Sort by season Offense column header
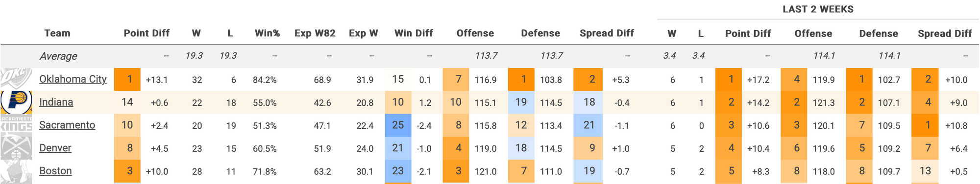The image size is (980, 184). point(475,33)
